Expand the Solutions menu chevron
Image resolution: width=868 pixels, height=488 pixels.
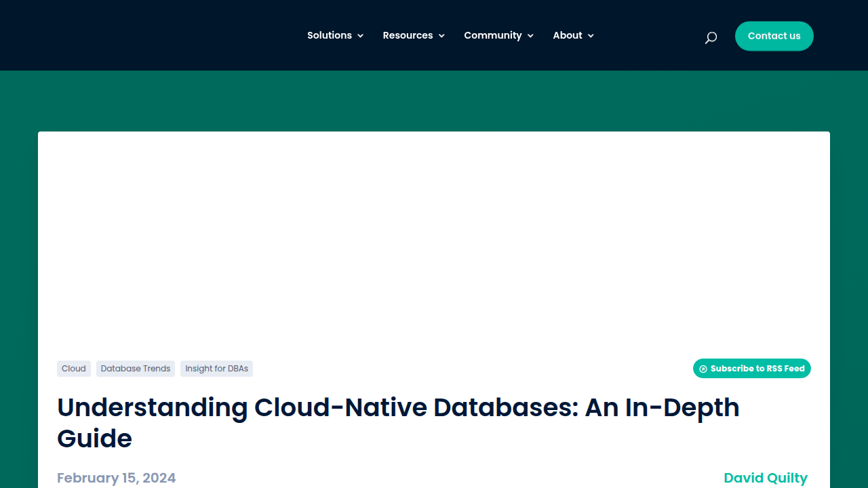click(x=360, y=36)
